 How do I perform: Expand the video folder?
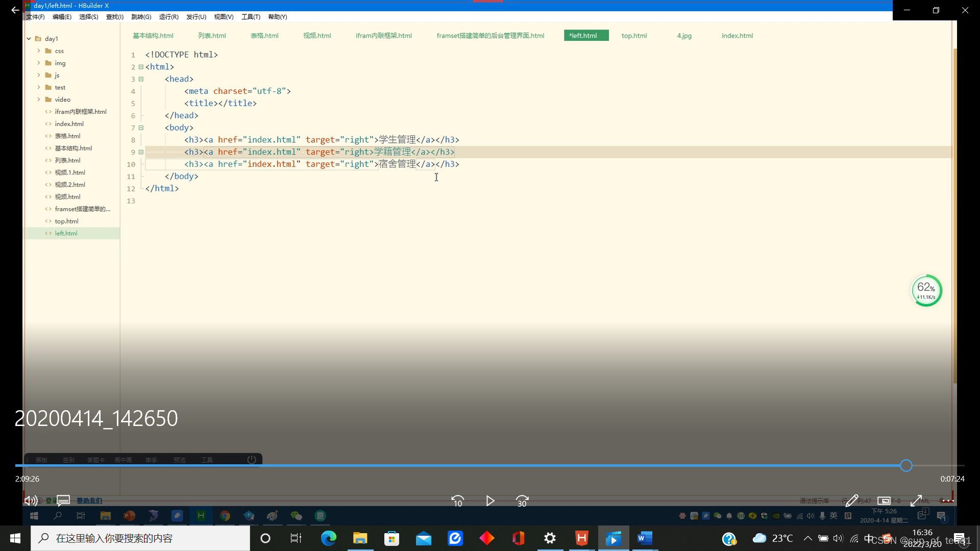(x=39, y=99)
